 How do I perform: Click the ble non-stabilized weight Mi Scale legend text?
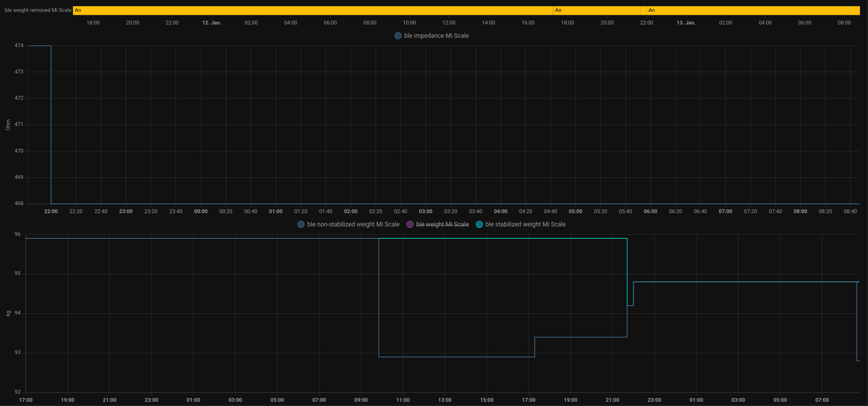pos(353,224)
